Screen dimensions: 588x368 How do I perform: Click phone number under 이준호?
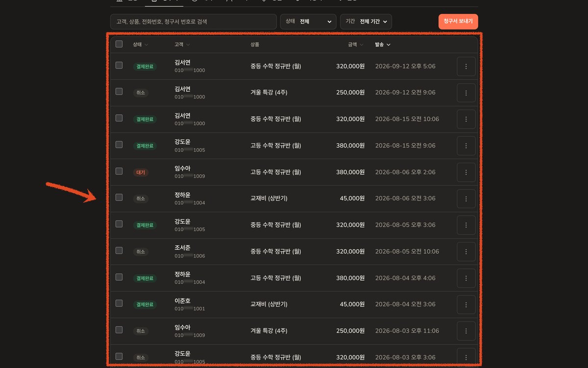click(x=190, y=309)
